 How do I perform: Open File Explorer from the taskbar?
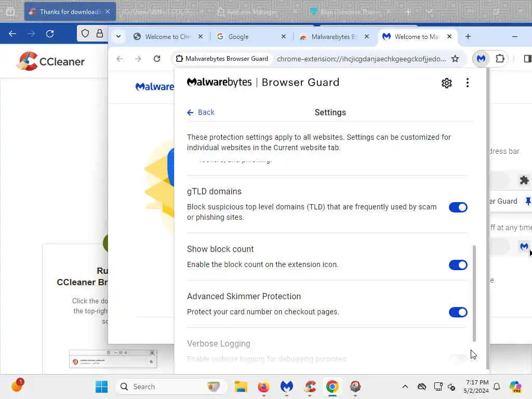(241, 387)
